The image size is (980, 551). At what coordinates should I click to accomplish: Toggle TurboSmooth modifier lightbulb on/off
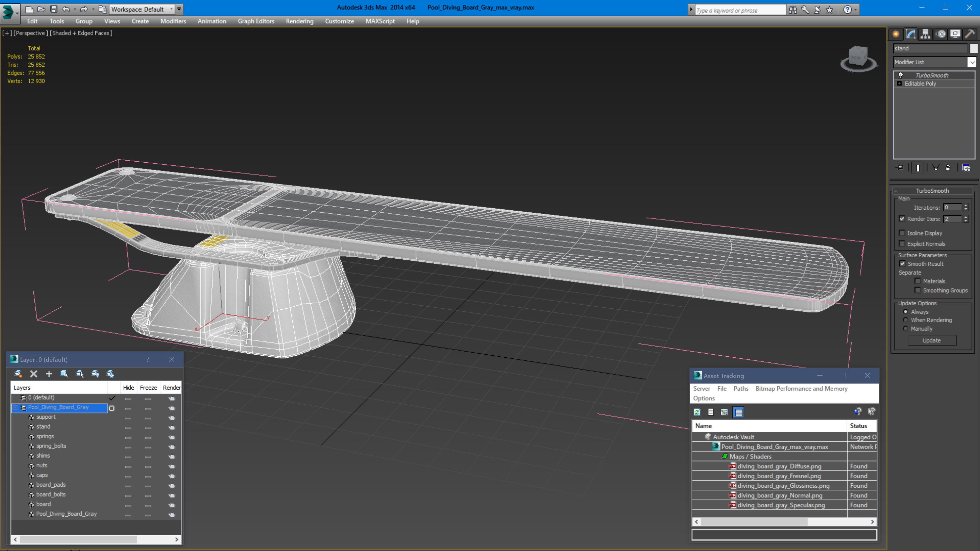900,75
